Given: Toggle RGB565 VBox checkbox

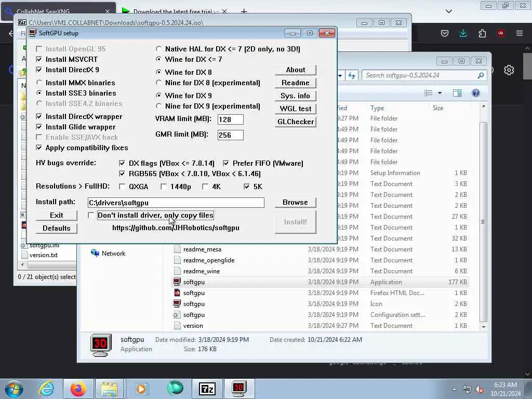Looking at the screenshot, I should 122,174.
